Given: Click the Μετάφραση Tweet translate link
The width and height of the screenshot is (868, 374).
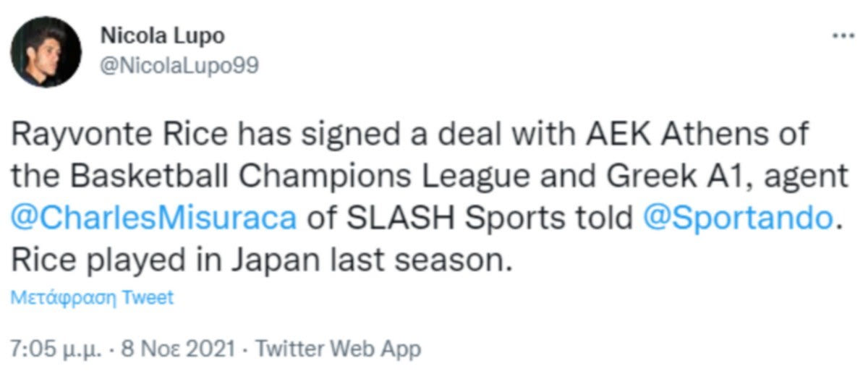Looking at the screenshot, I should pyautogui.click(x=93, y=297).
